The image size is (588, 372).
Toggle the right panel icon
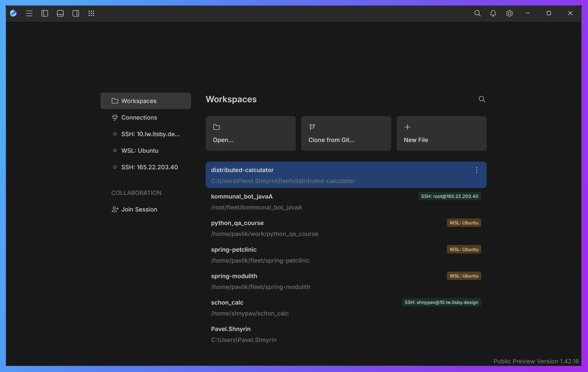click(76, 13)
